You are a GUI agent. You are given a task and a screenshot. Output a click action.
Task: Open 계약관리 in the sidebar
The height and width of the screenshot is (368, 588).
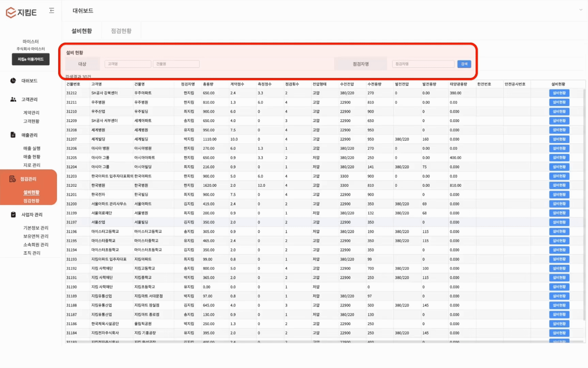[x=31, y=113]
